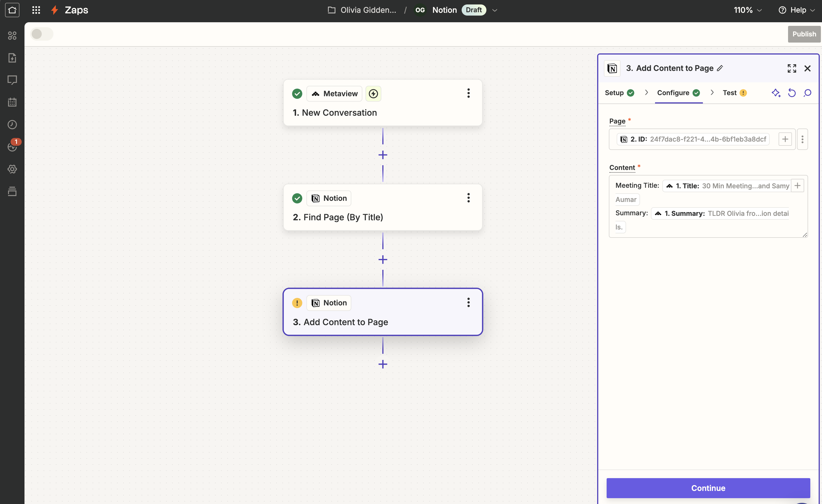
Task: Open the 110% zoom level dropdown
Action: pos(748,10)
